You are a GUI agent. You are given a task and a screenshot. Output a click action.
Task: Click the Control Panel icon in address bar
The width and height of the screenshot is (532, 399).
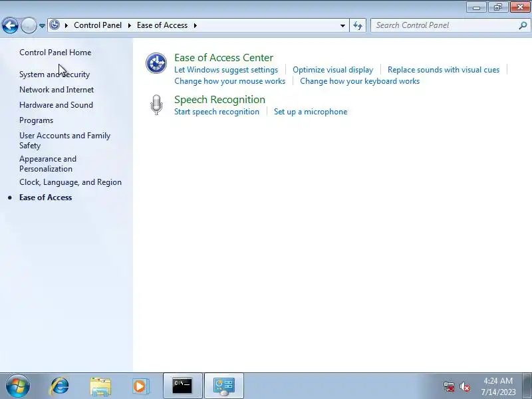pyautogui.click(x=55, y=25)
